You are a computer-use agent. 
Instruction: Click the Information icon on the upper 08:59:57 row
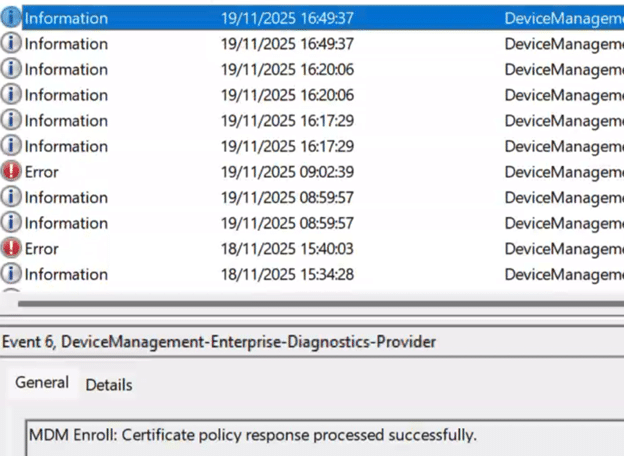(x=12, y=197)
